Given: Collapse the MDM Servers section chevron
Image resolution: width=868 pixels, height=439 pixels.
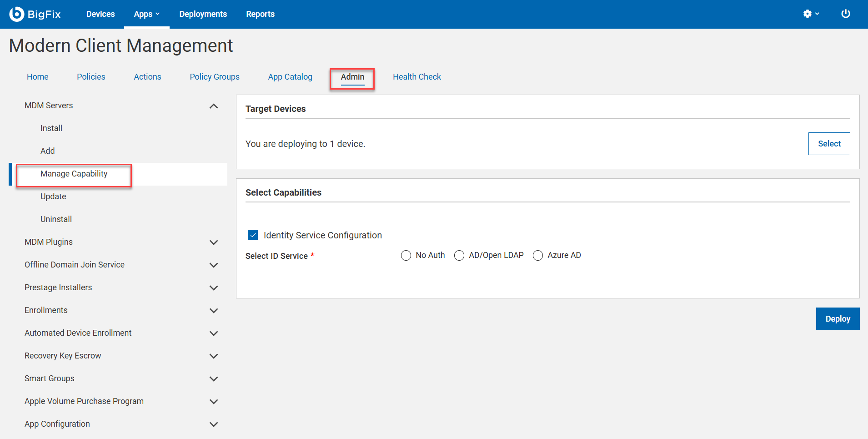Looking at the screenshot, I should coord(213,106).
